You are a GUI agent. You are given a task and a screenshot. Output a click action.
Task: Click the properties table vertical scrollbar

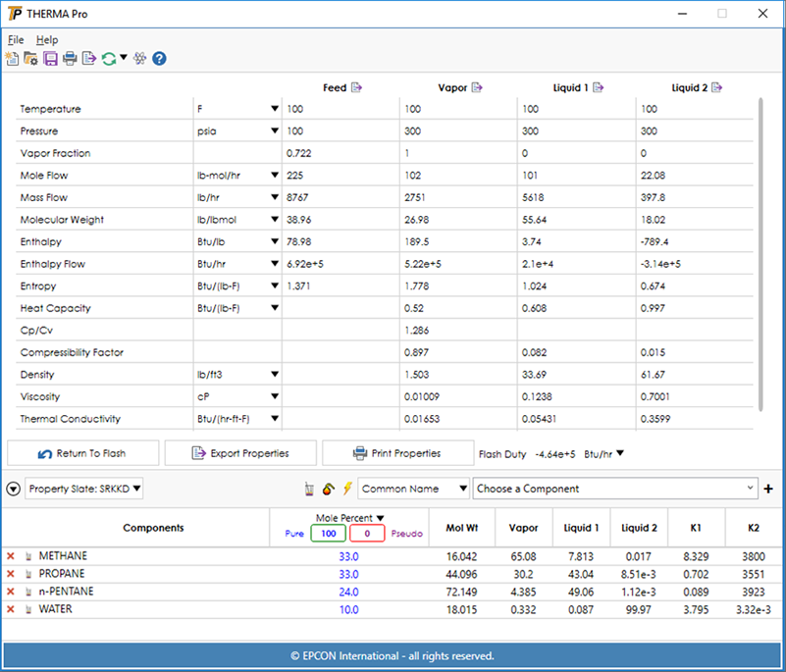pyautogui.click(x=760, y=254)
